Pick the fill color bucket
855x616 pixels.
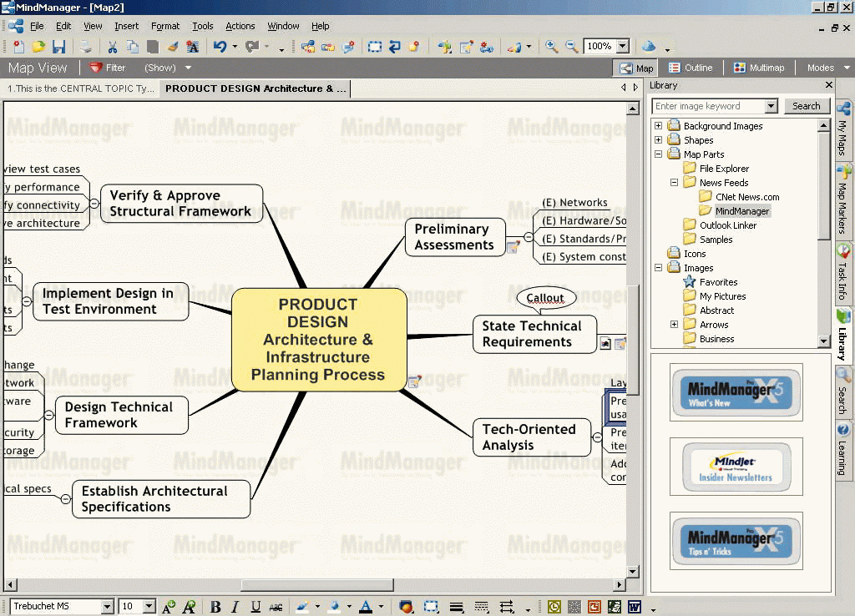coord(335,607)
